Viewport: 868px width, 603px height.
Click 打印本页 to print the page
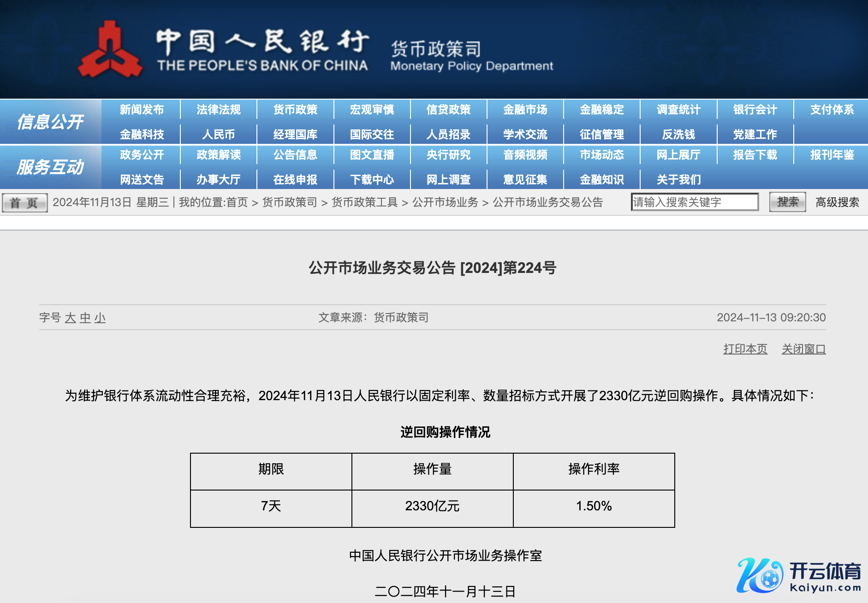tap(745, 349)
